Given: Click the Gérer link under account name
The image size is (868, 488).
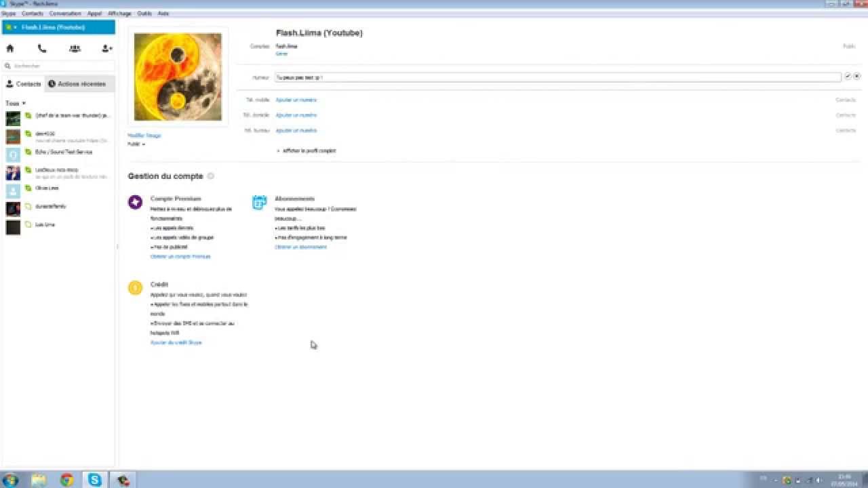Looking at the screenshot, I should pyautogui.click(x=281, y=53).
